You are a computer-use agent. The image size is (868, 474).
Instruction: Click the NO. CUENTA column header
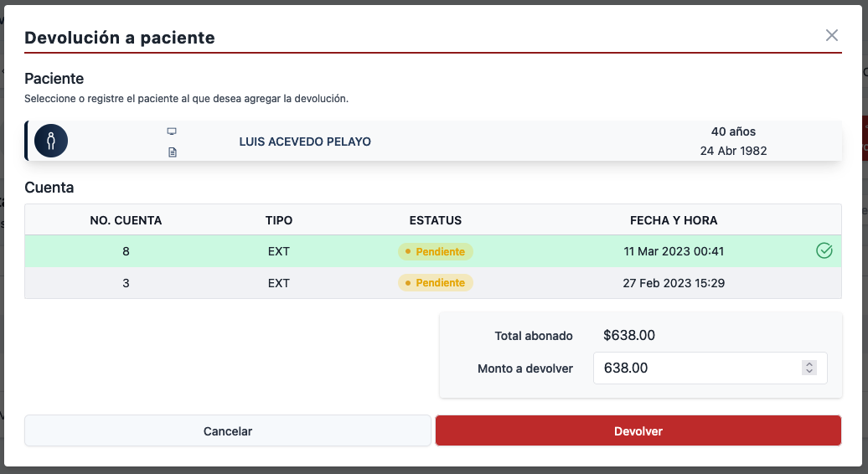(x=126, y=220)
